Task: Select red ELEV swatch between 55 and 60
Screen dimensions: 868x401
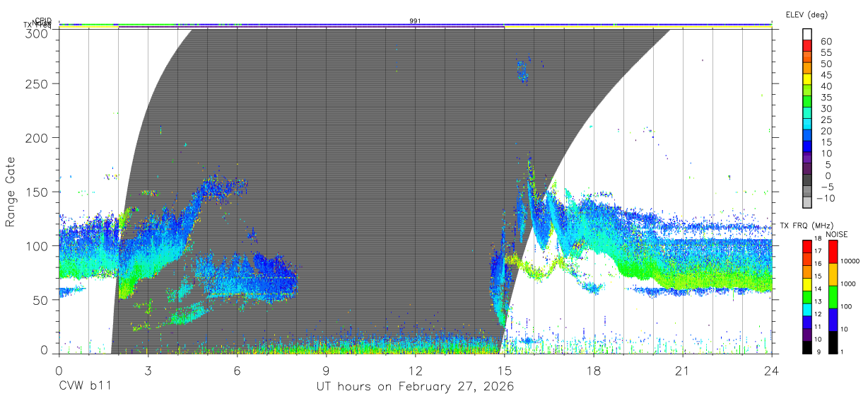Action: pyautogui.click(x=807, y=46)
